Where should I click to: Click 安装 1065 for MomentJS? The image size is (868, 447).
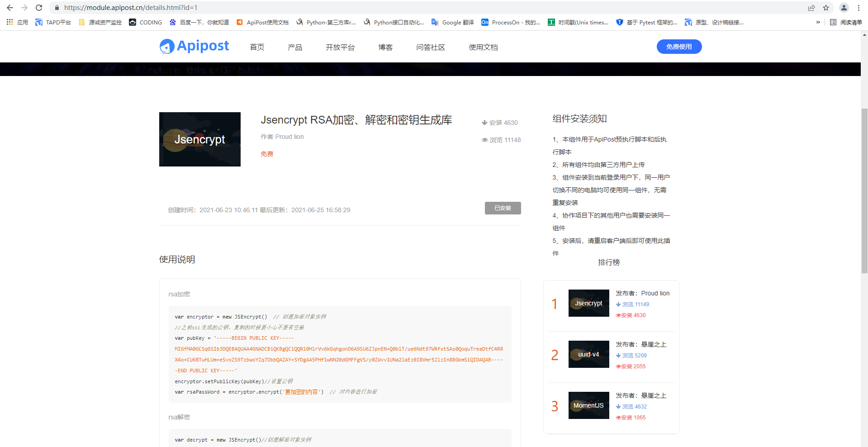pos(631,418)
